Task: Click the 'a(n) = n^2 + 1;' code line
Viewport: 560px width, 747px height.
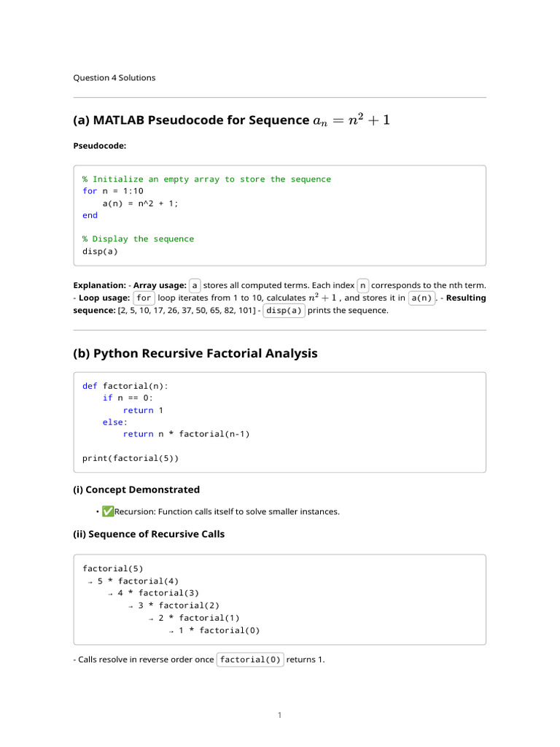Action: pyautogui.click(x=141, y=204)
